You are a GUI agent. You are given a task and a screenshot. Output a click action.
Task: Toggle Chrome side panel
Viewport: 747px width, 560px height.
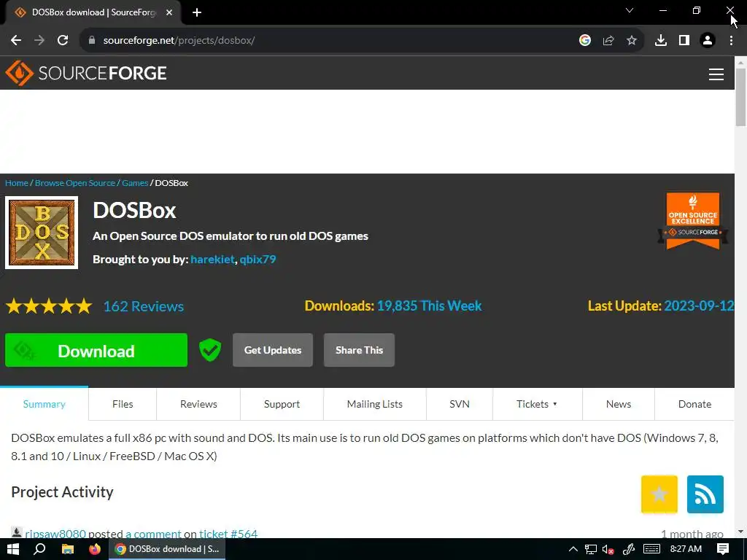pyautogui.click(x=684, y=41)
